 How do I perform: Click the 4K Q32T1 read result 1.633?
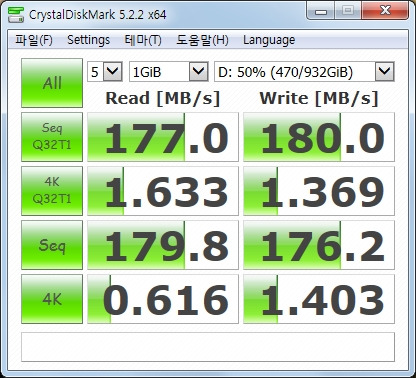pyautogui.click(x=163, y=191)
